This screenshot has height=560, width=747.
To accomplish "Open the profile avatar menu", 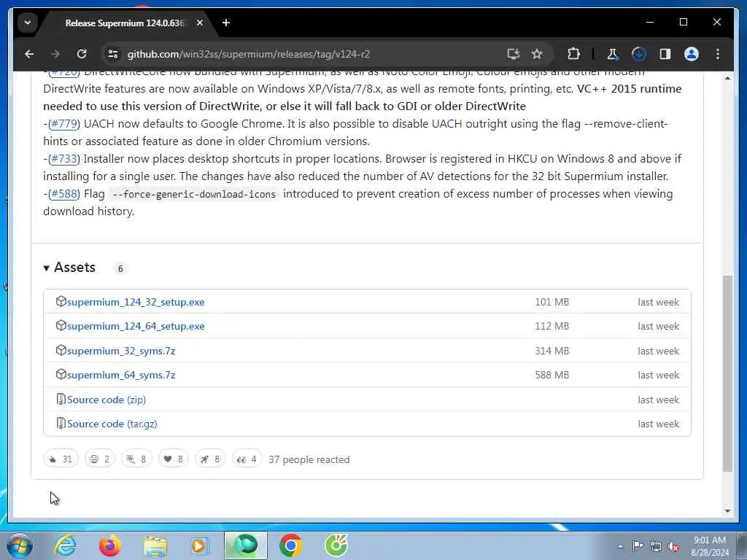I will [x=692, y=54].
